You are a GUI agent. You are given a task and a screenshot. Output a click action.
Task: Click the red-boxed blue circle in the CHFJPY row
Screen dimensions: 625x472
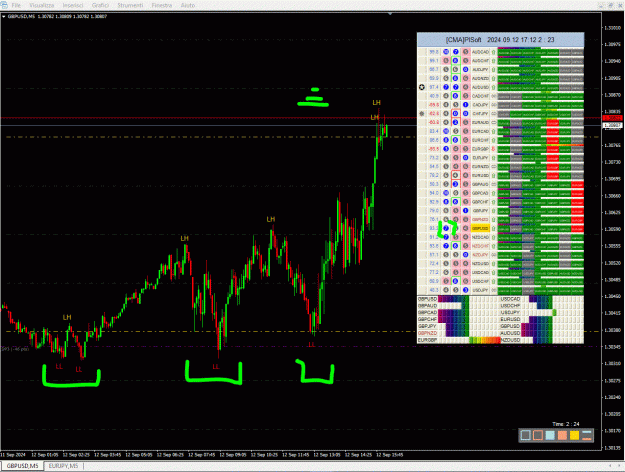pos(456,114)
